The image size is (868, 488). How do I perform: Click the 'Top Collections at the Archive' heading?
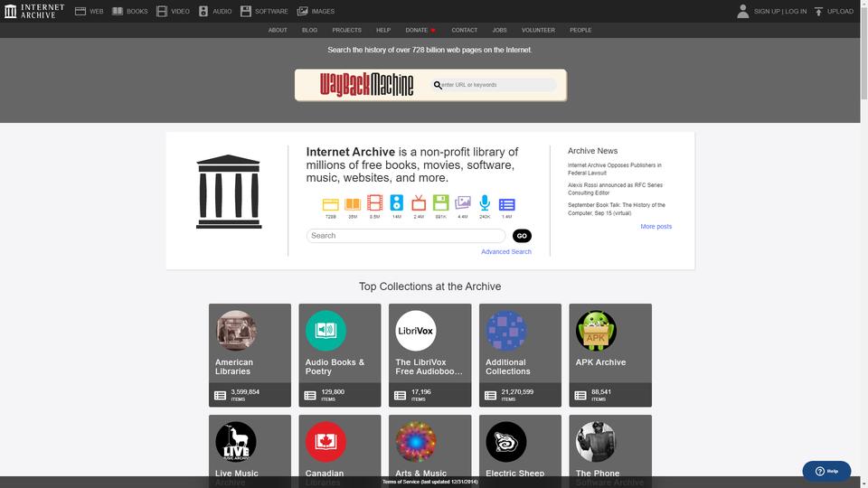430,286
